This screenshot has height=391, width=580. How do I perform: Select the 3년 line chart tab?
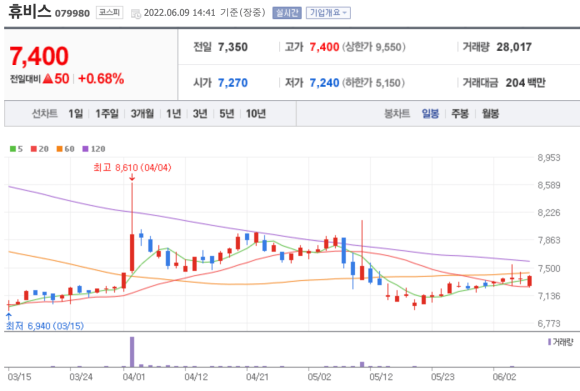click(200, 114)
